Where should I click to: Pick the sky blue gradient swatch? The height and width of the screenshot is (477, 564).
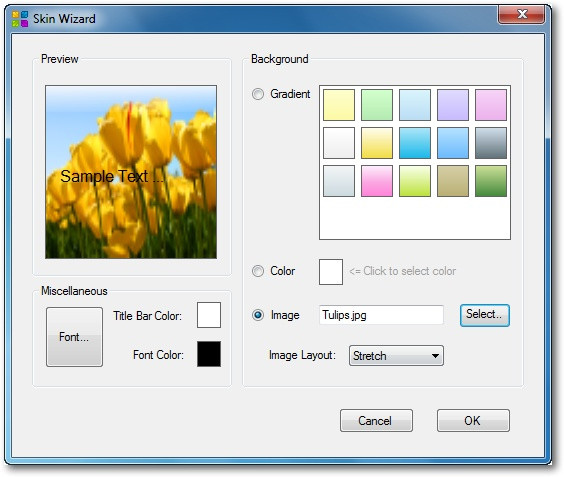coord(453,143)
